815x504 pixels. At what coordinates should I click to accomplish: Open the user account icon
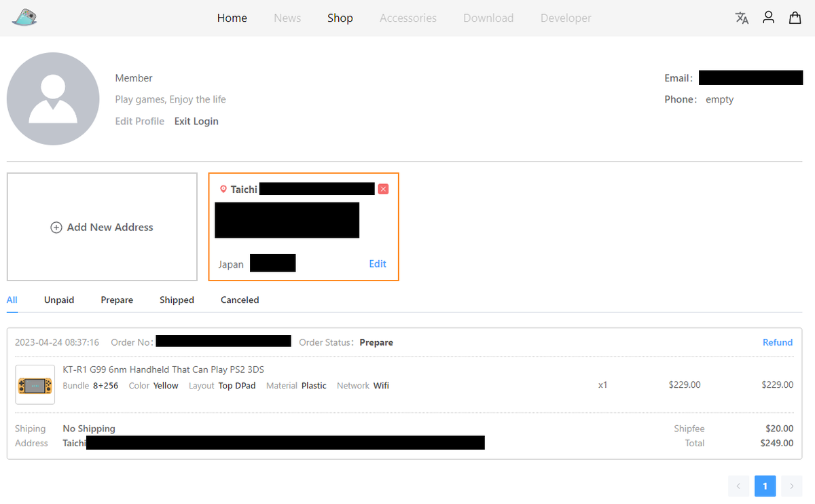tap(768, 18)
